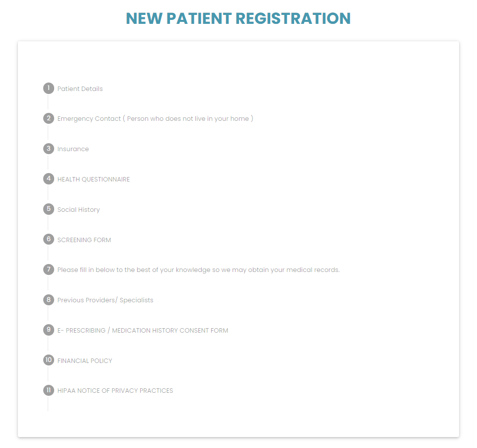Open the Insurance step
This screenshot has height=448, width=477.
click(x=73, y=149)
